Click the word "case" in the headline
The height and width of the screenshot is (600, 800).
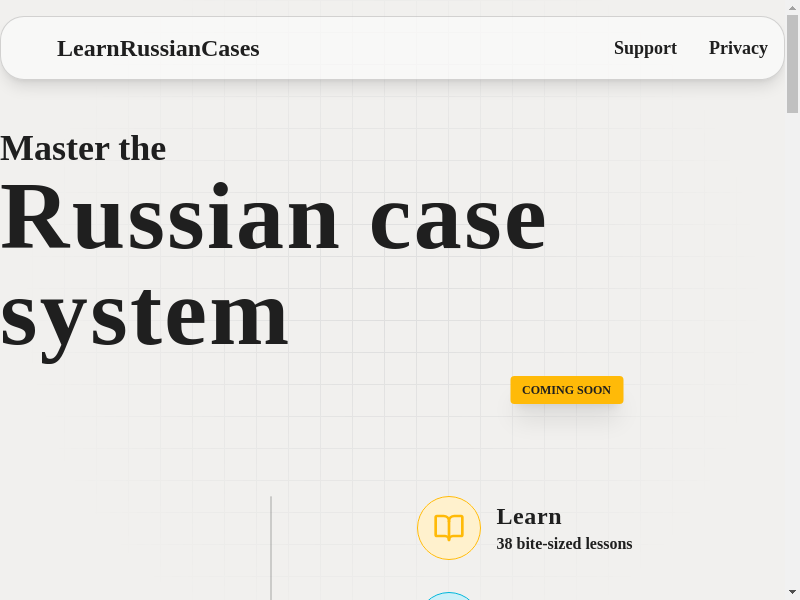tap(457, 218)
